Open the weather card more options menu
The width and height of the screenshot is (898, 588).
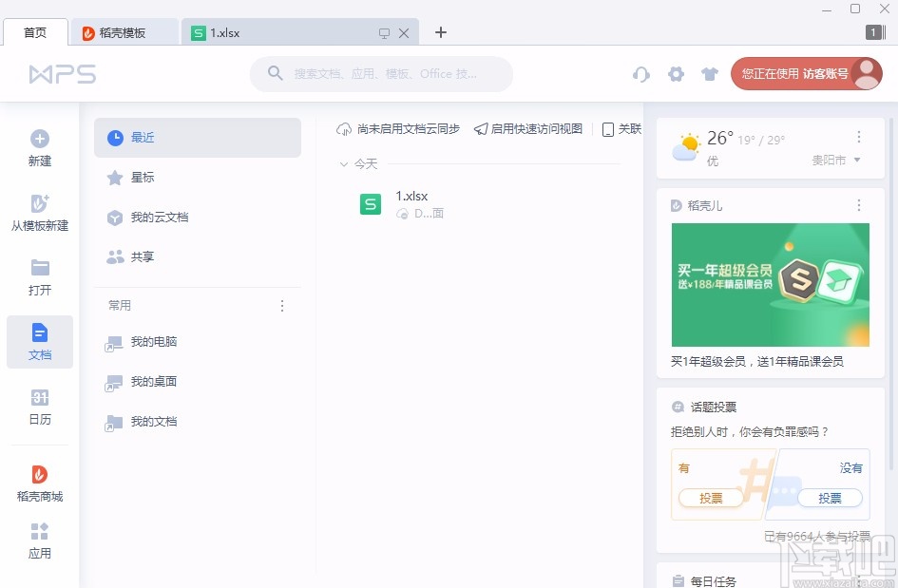858,137
